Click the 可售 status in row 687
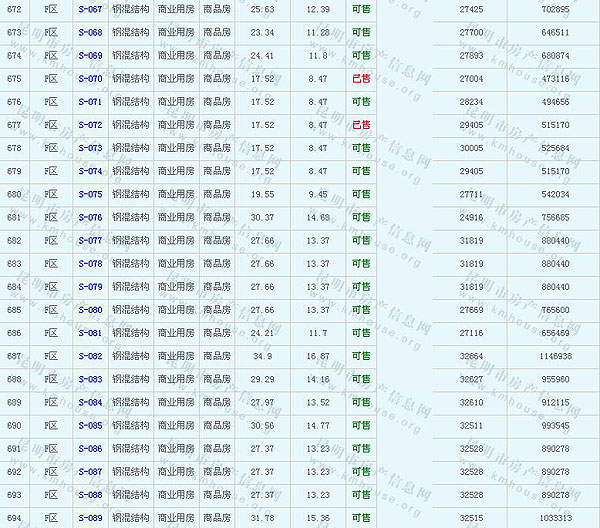The height and width of the screenshot is (528, 600). click(361, 356)
